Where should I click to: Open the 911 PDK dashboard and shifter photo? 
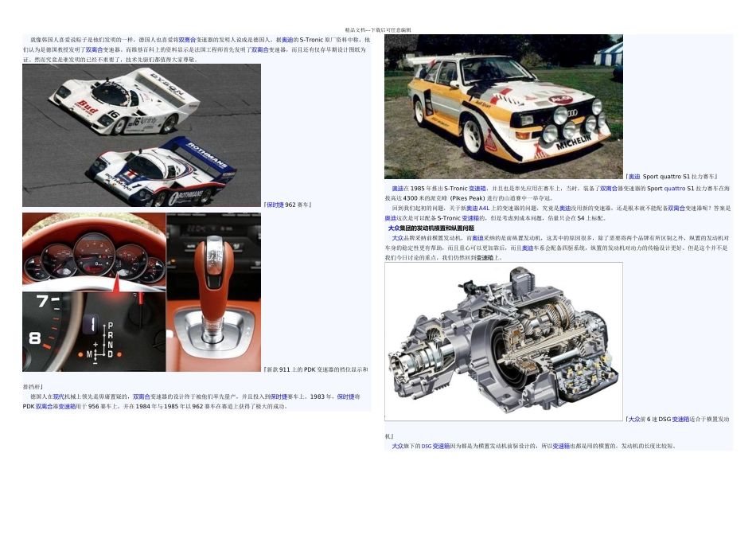(x=142, y=292)
